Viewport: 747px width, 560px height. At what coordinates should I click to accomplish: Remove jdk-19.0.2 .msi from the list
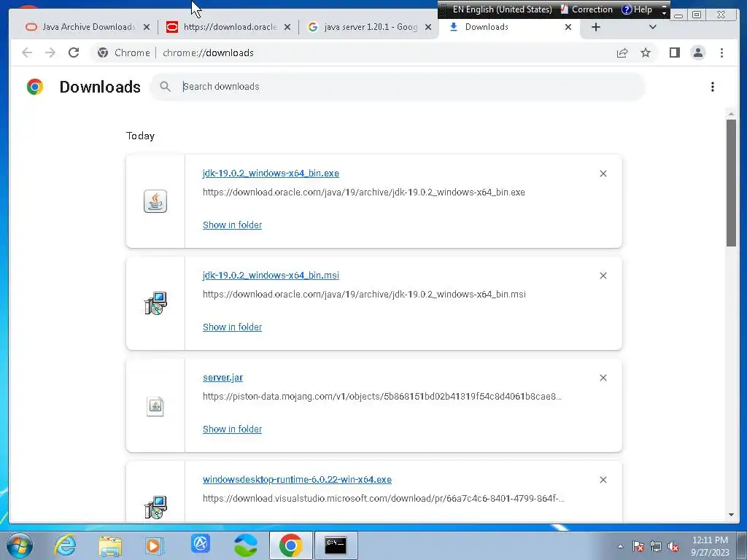click(603, 275)
